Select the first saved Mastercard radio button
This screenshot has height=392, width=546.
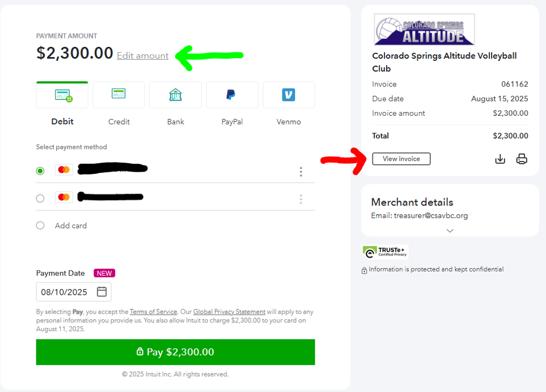click(x=40, y=171)
